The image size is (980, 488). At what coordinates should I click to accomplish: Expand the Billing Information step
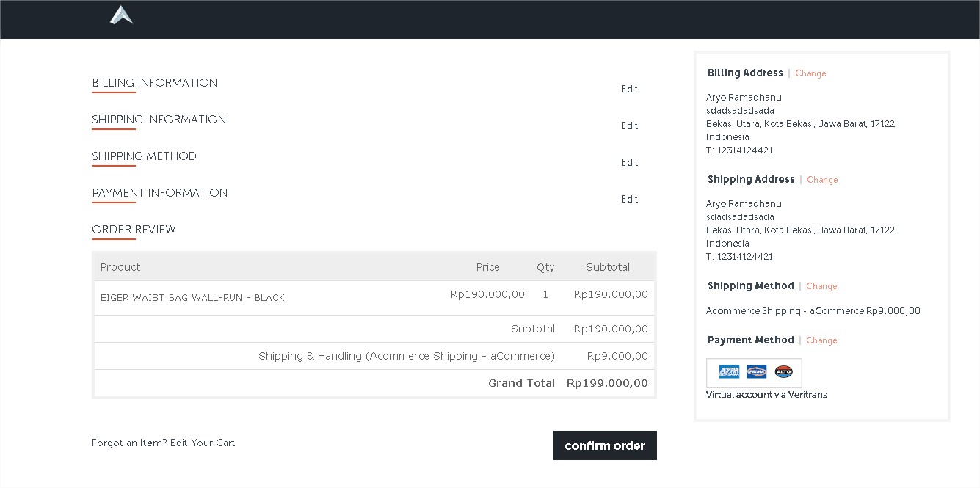[154, 83]
